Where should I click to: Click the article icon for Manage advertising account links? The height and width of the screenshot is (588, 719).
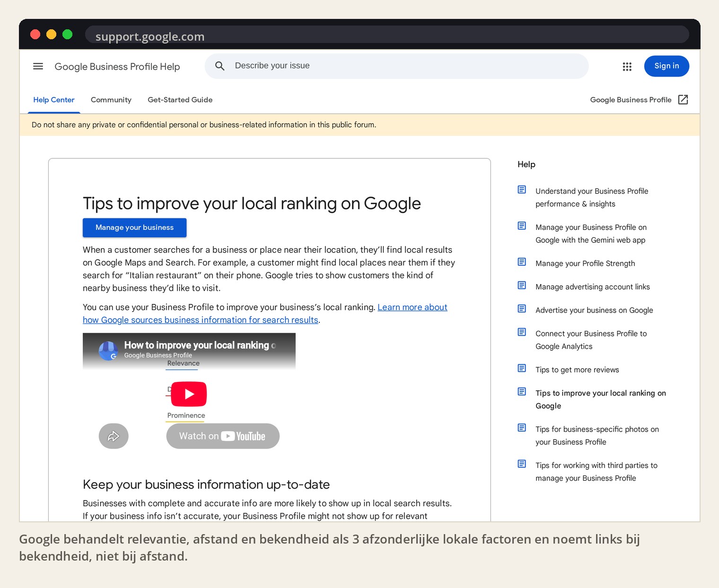[x=522, y=285]
